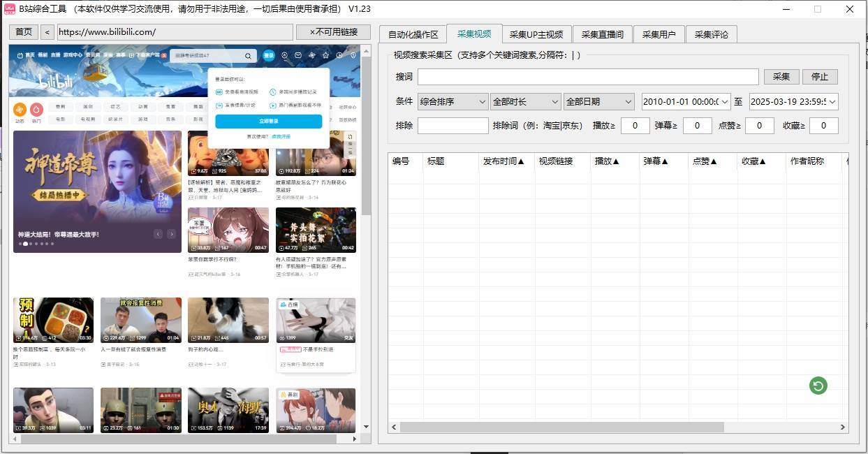The image size is (868, 454).
Task: Expand the 综合排序 sort dropdown
Action: pos(453,102)
